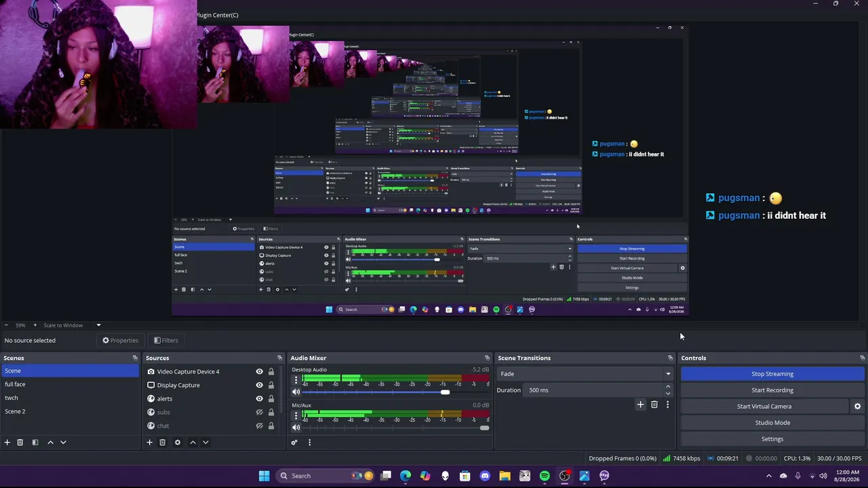Move source down with the Sources down arrow
868x488 pixels.
point(205,443)
